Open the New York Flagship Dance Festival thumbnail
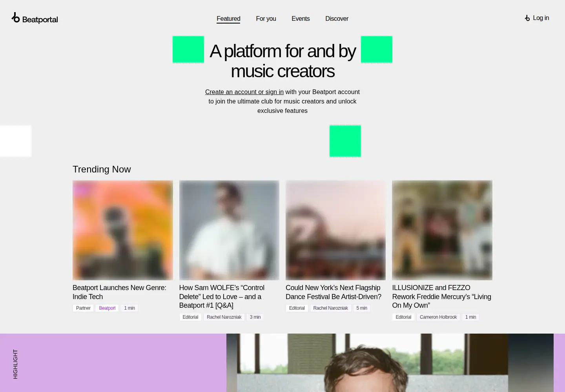565x392 pixels. (335, 230)
